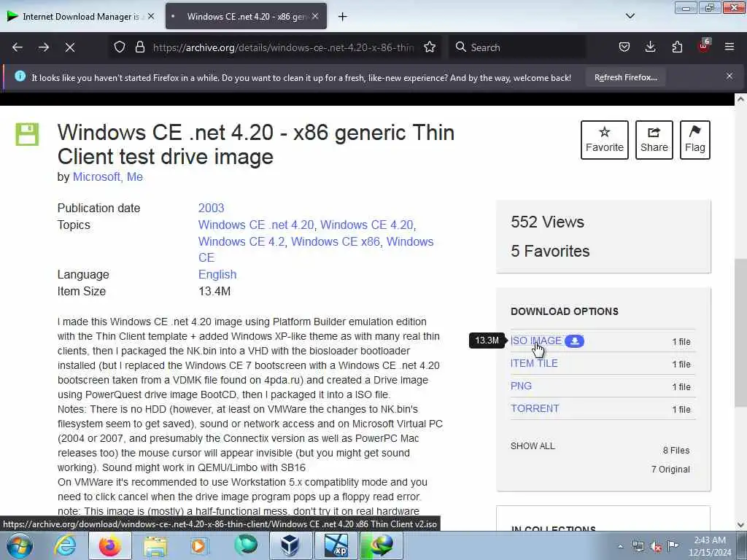Open the taskbar clock showing 2:43 AM
The image size is (747, 560).
pos(709,546)
